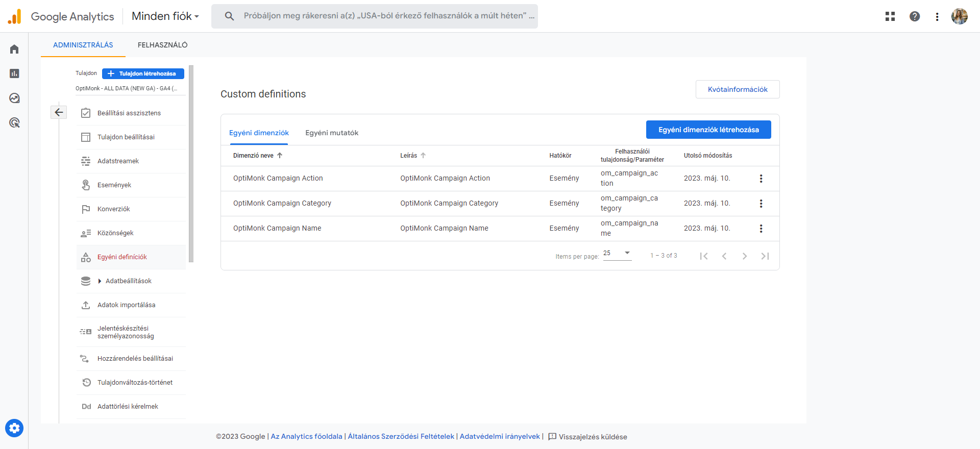Switch to the FELHASZNÁLÓ tab

click(x=163, y=45)
